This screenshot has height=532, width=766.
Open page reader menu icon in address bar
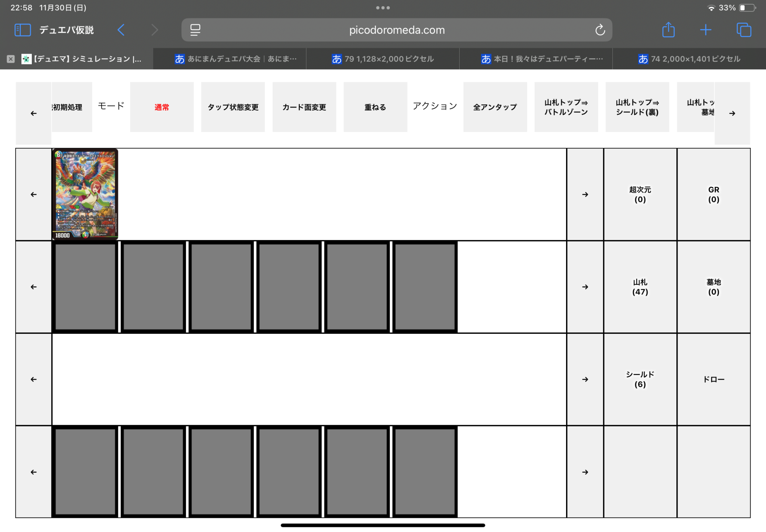pyautogui.click(x=195, y=30)
